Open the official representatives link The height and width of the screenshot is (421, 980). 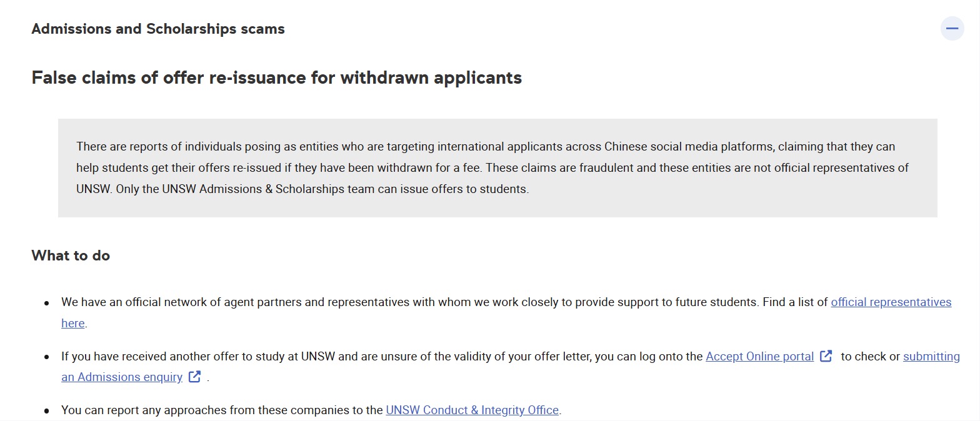click(x=891, y=302)
